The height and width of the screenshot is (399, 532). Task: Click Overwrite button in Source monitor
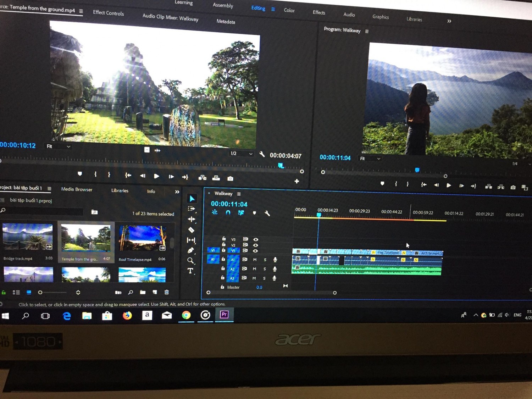216,178
